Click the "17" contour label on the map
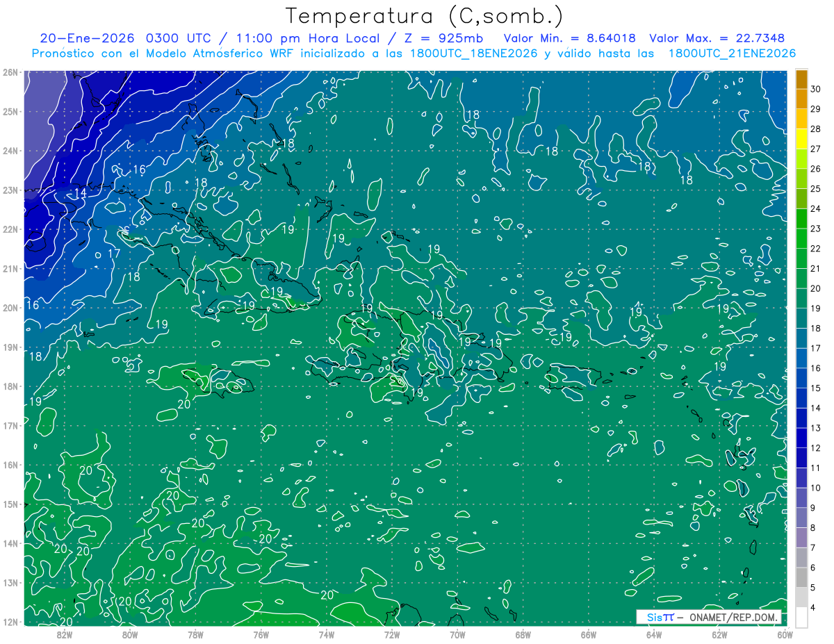 click(114, 254)
